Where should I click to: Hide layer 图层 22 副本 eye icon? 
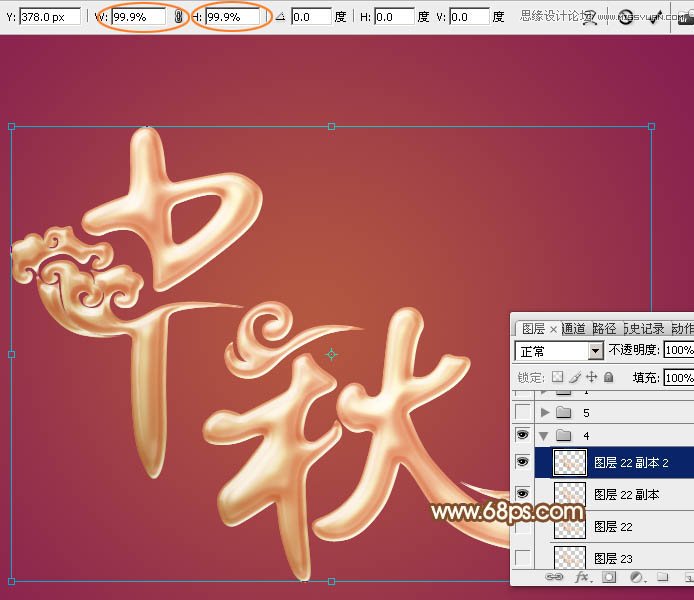(x=523, y=493)
